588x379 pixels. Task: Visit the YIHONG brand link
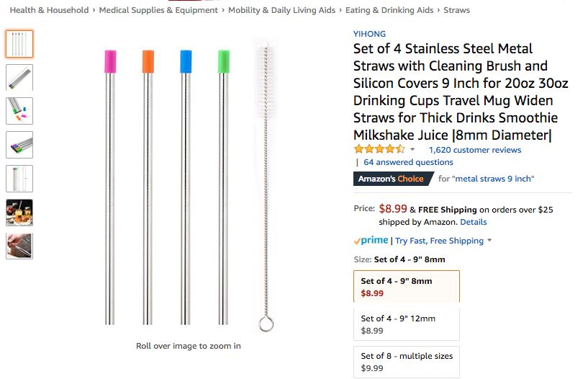tap(369, 34)
